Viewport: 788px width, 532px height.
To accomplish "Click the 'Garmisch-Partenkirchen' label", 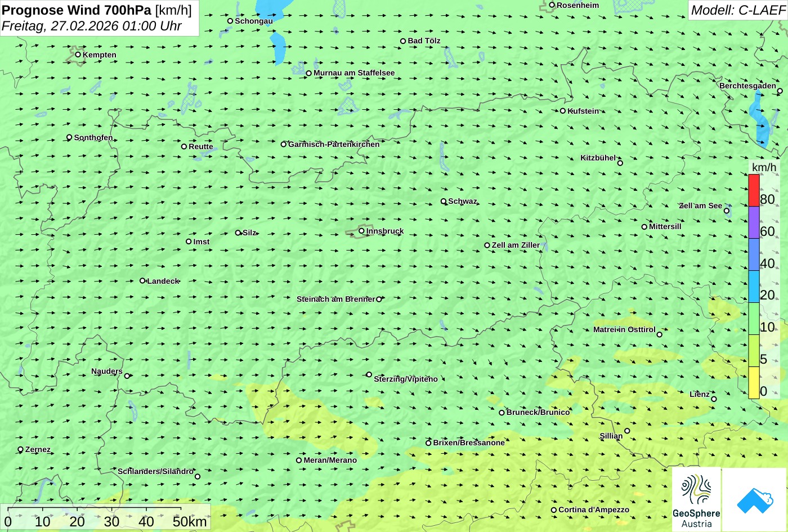I will (334, 144).
